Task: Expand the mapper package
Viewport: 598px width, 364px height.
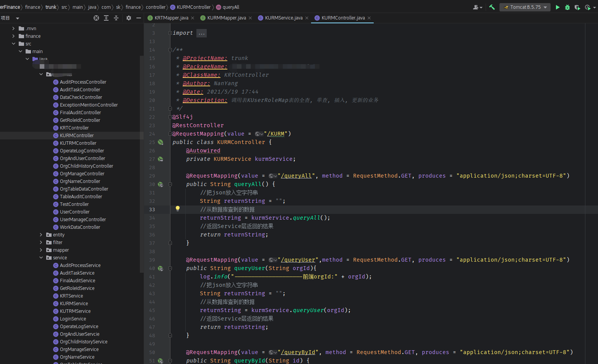Action: click(41, 250)
